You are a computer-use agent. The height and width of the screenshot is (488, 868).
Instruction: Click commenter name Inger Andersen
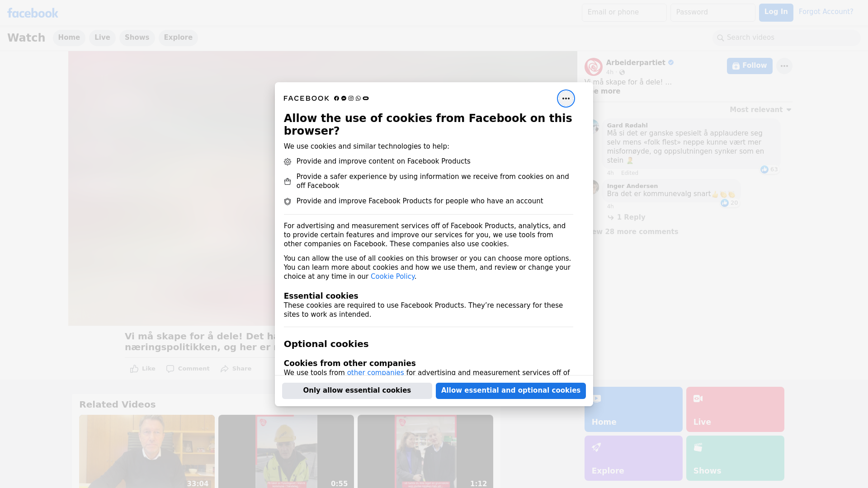[x=632, y=186]
